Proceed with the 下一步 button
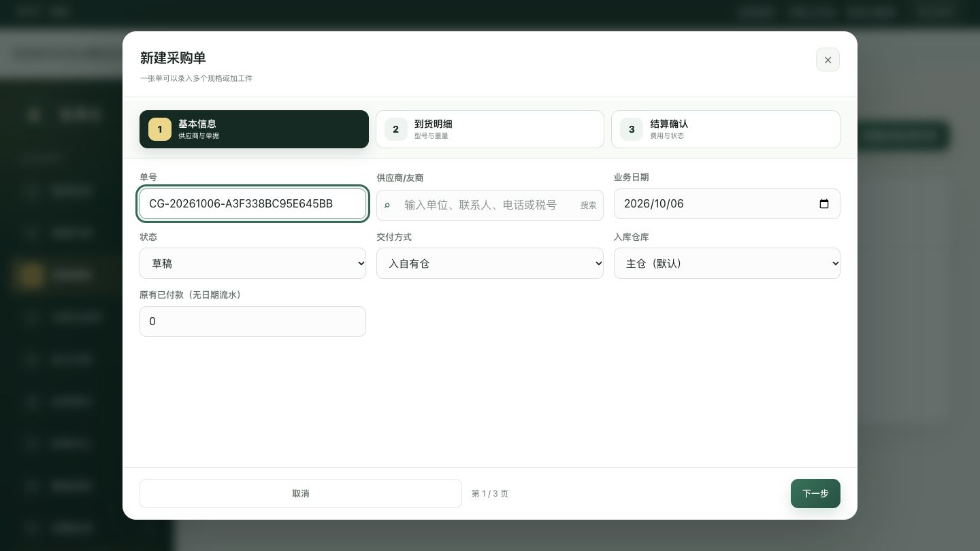This screenshot has height=551, width=980. tap(815, 493)
